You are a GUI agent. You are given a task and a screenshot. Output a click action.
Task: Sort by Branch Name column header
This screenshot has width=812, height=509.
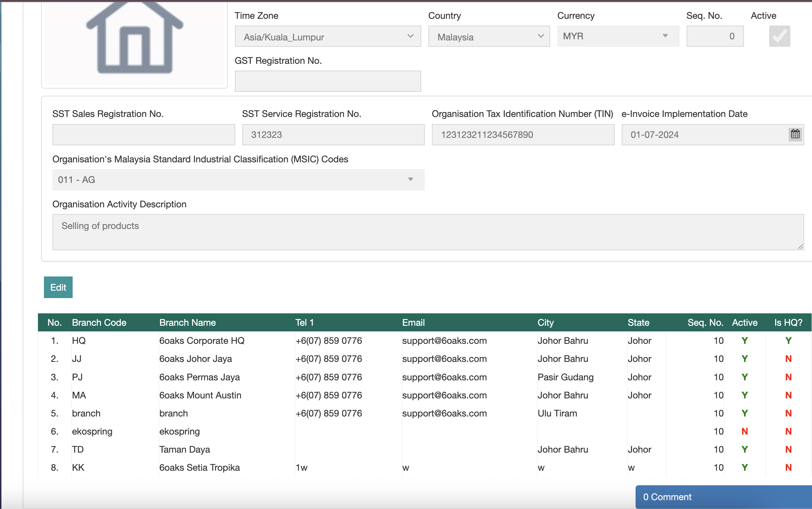click(x=187, y=323)
